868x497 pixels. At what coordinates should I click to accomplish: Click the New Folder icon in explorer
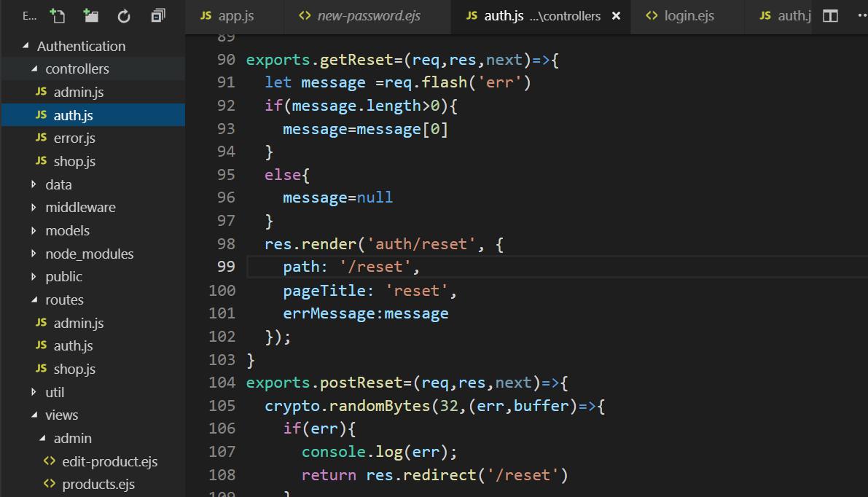[90, 15]
